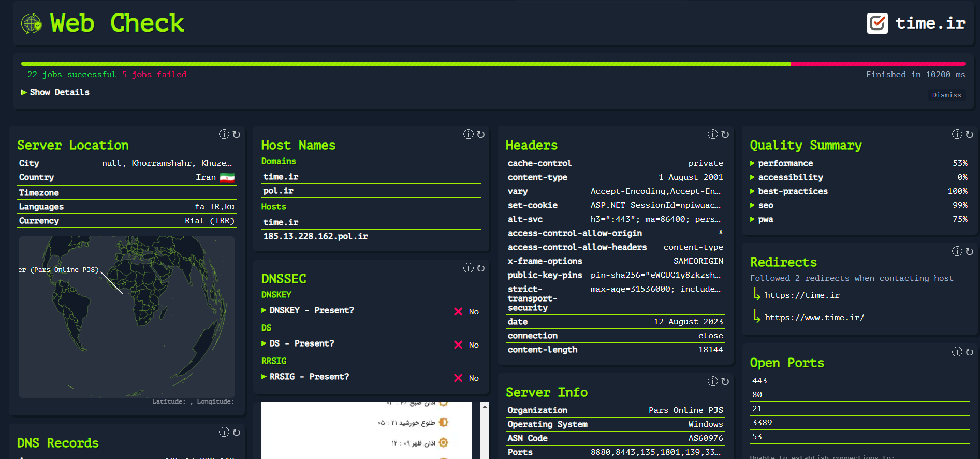
Task: Click the Server Info Ports row
Action: (616, 452)
